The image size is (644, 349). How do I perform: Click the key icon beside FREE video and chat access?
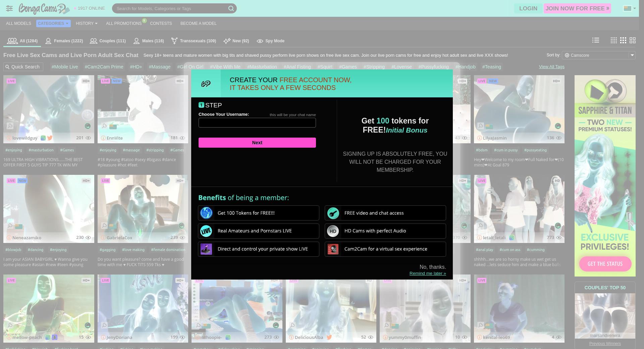pos(333,213)
